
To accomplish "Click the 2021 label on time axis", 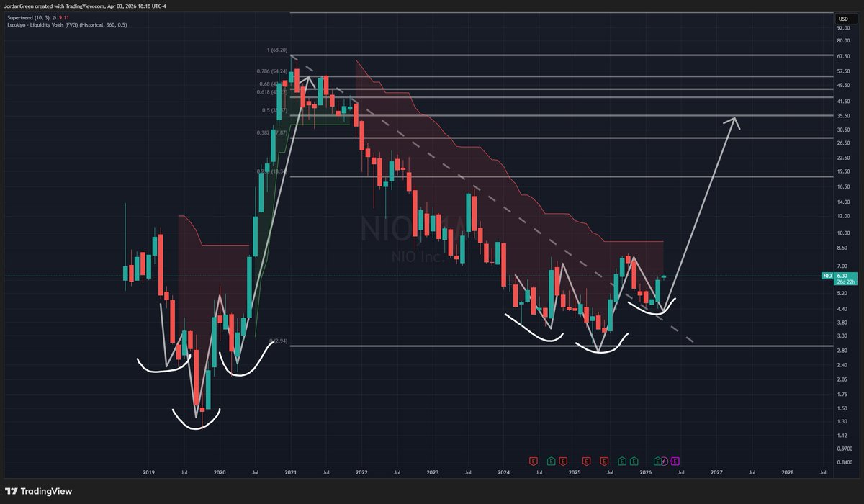I will coord(290,472).
